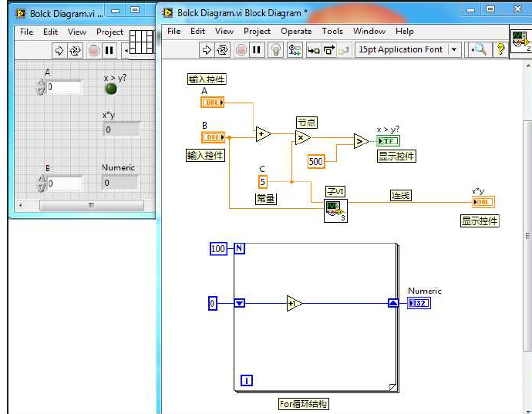
Task: Select constant 0 left of loop
Action: 213,303
